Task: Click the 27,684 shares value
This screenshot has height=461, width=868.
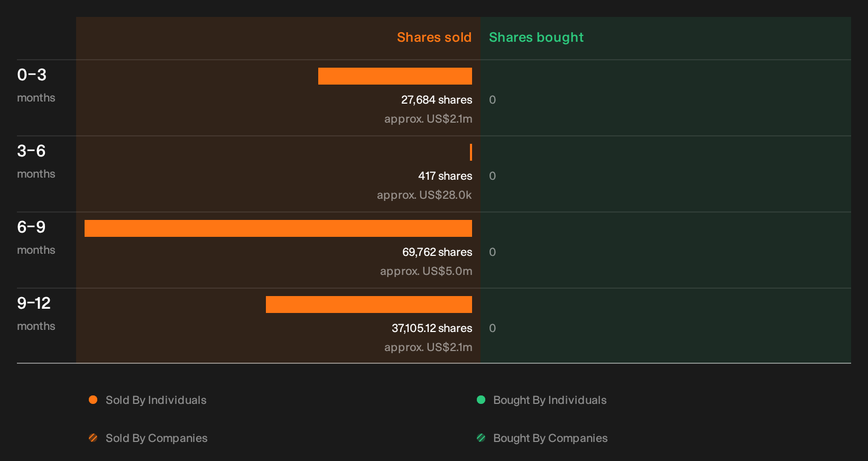Action: pyautogui.click(x=437, y=100)
